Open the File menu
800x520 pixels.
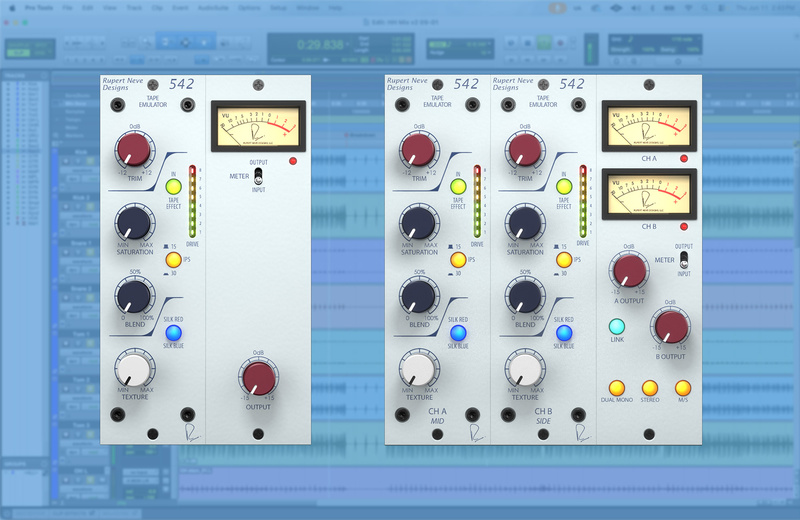pos(67,8)
